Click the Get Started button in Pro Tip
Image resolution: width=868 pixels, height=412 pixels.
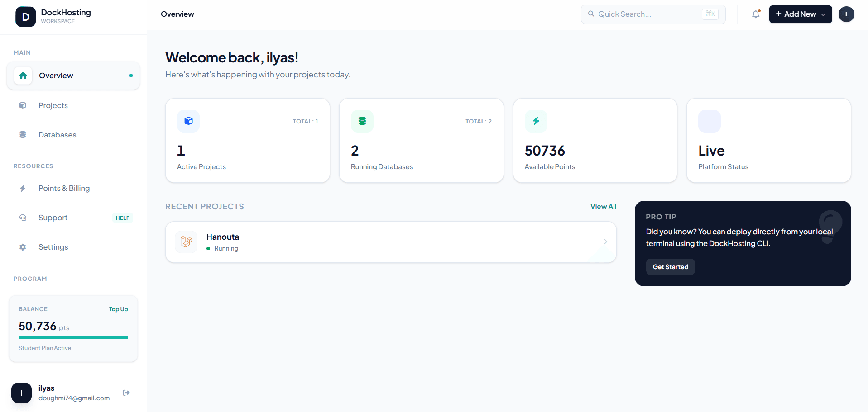click(670, 267)
